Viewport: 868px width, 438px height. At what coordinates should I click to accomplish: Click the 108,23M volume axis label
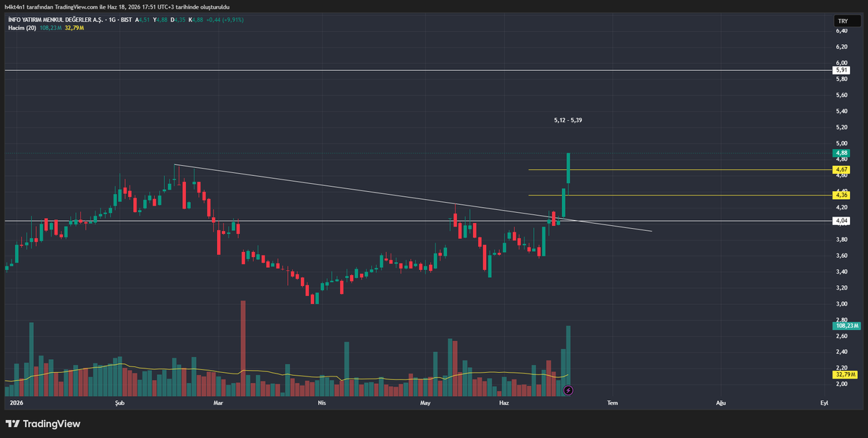[845, 326]
